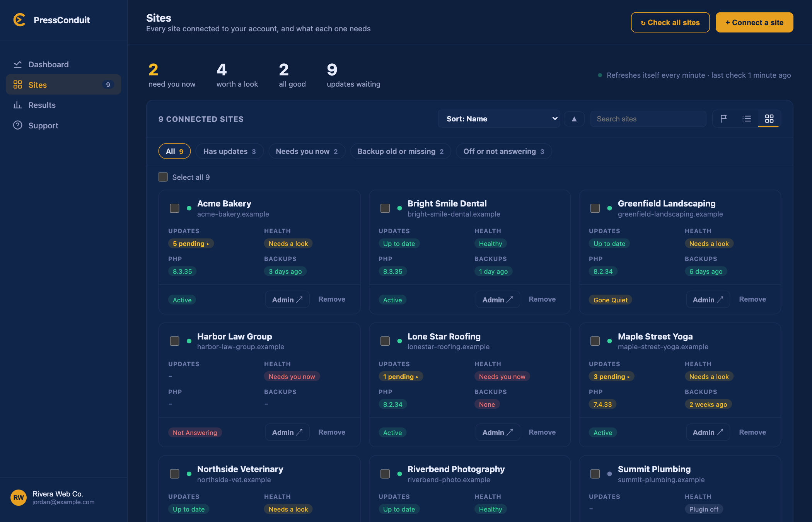Check the Greenfield Landscaping checkbox
Screen dimensions: 812x522
coord(595,208)
